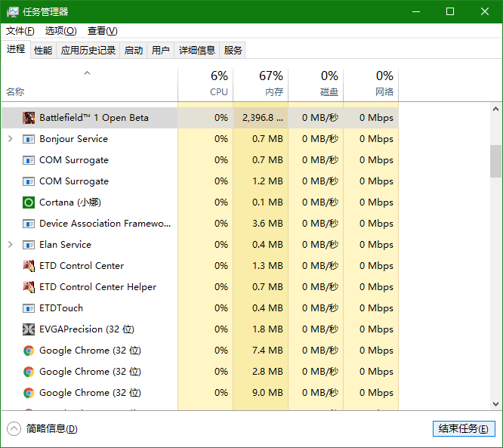
Task: Select the Cortana (小娜) process
Action: tap(70, 202)
